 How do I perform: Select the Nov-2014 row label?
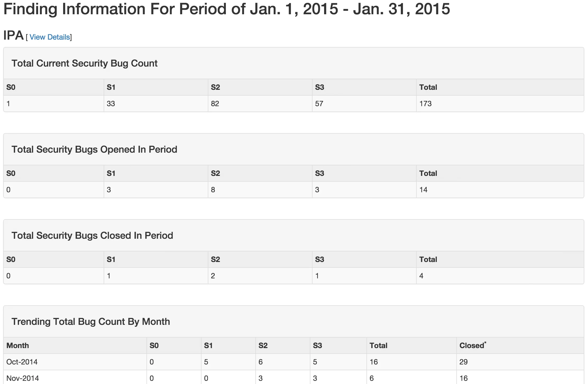22,378
